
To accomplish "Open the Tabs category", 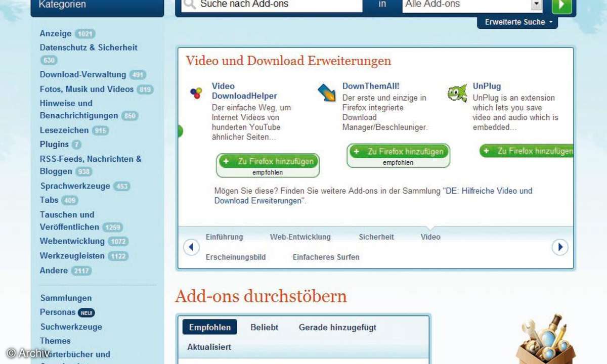I will 49,200.
